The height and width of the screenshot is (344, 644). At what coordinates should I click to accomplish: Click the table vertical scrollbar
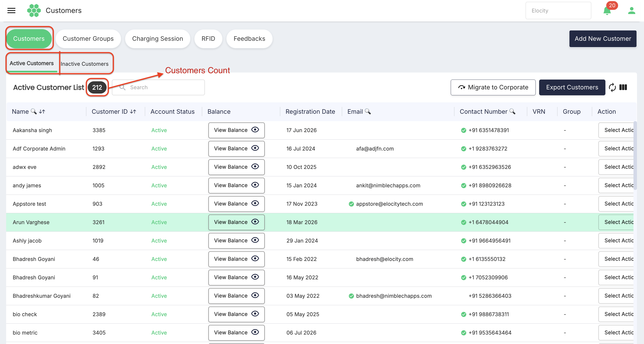(635, 155)
